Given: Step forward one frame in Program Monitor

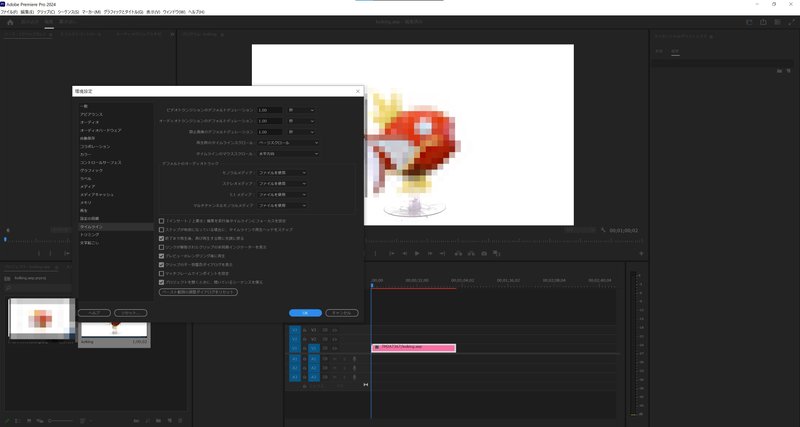Looking at the screenshot, I should coord(430,254).
